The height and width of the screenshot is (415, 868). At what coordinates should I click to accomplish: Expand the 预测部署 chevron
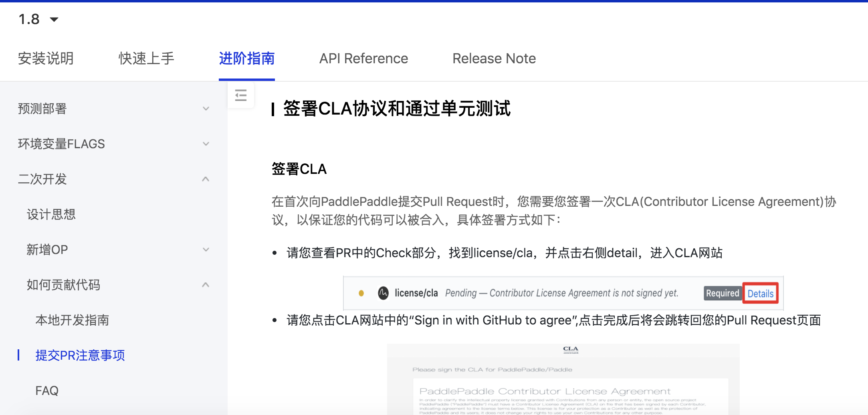pyautogui.click(x=206, y=109)
